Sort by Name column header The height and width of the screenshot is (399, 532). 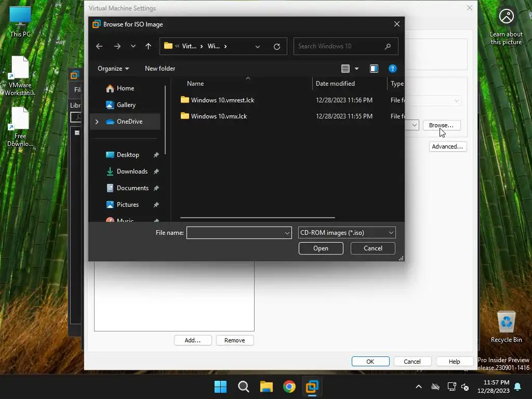[x=195, y=84]
